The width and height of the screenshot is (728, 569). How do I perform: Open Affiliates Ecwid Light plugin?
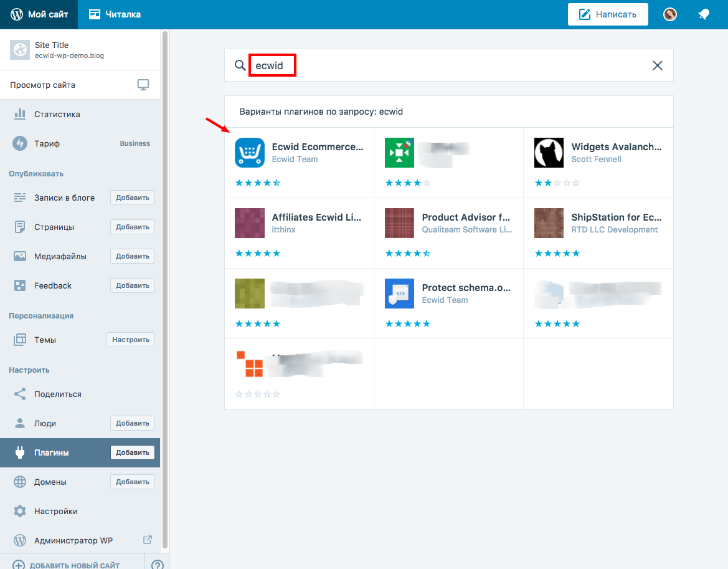pos(300,233)
